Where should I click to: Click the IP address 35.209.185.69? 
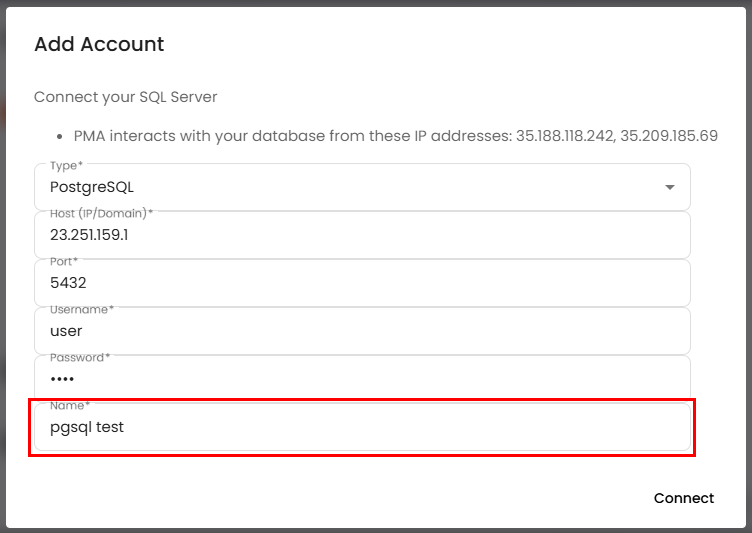tap(668, 135)
